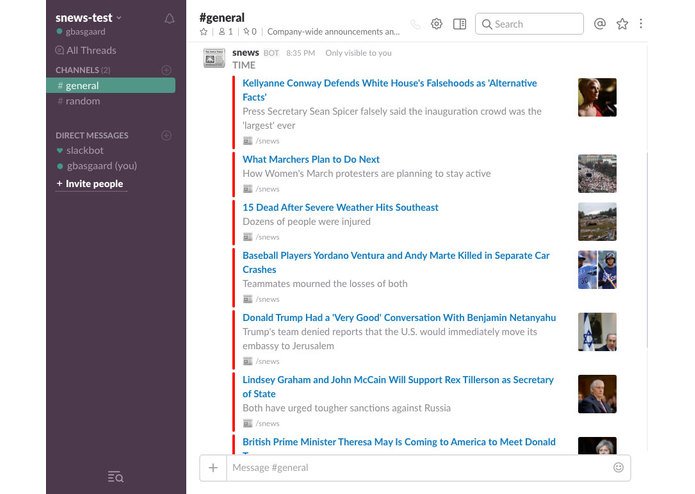Viewport: 695px width, 494px height.
Task: Toggle channel details pane icon
Action: click(x=460, y=24)
